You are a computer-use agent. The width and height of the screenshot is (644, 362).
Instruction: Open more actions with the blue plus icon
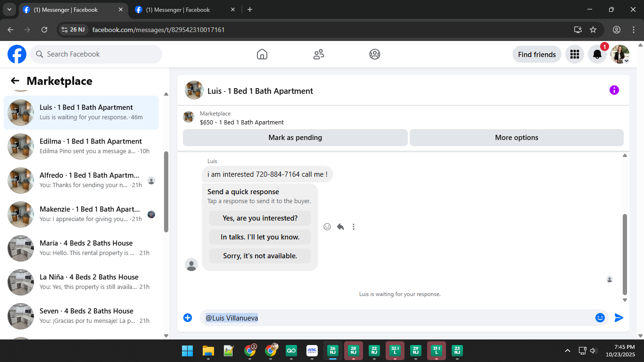click(x=188, y=318)
